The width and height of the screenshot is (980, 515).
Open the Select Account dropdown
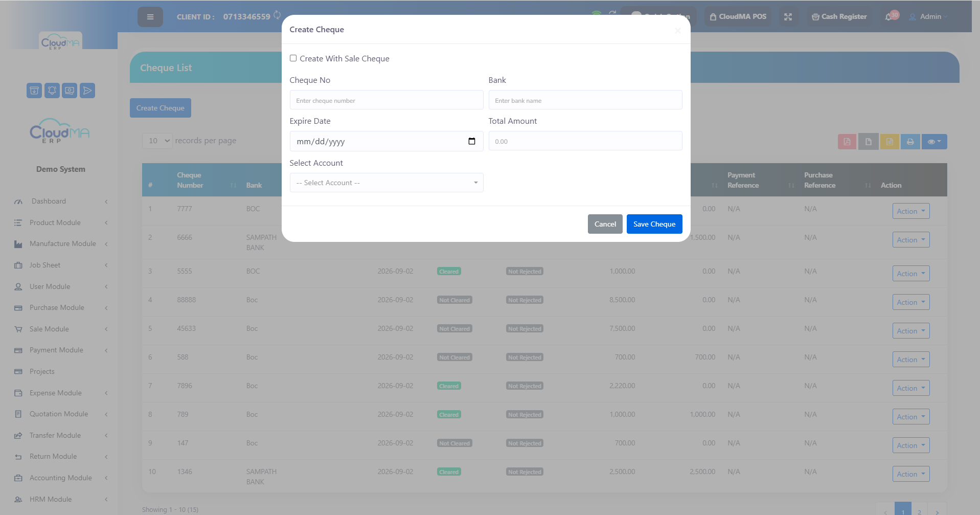[x=386, y=183]
